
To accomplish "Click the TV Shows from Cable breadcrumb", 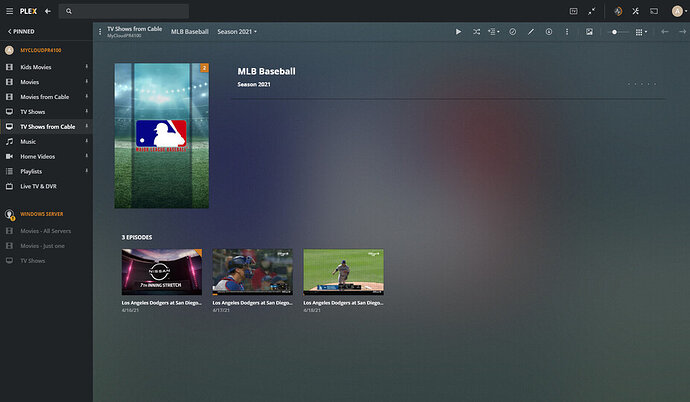I will pyautogui.click(x=135, y=29).
